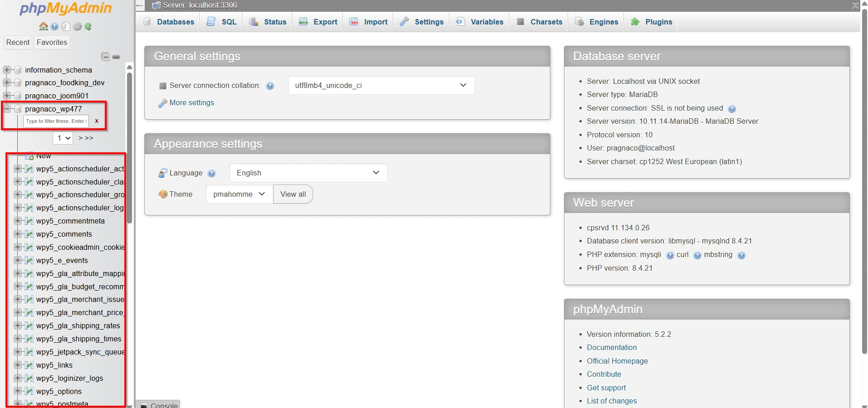This screenshot has width=868, height=408.
Task: Click help icon beside Language label
Action: tap(211, 173)
